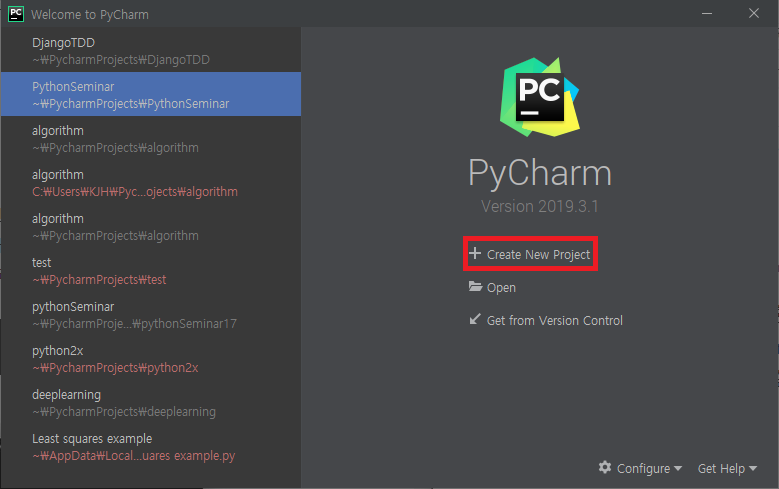Open the algorithm project with C:₩Users₩KJH path
The height and width of the screenshot is (489, 779).
[x=151, y=182]
